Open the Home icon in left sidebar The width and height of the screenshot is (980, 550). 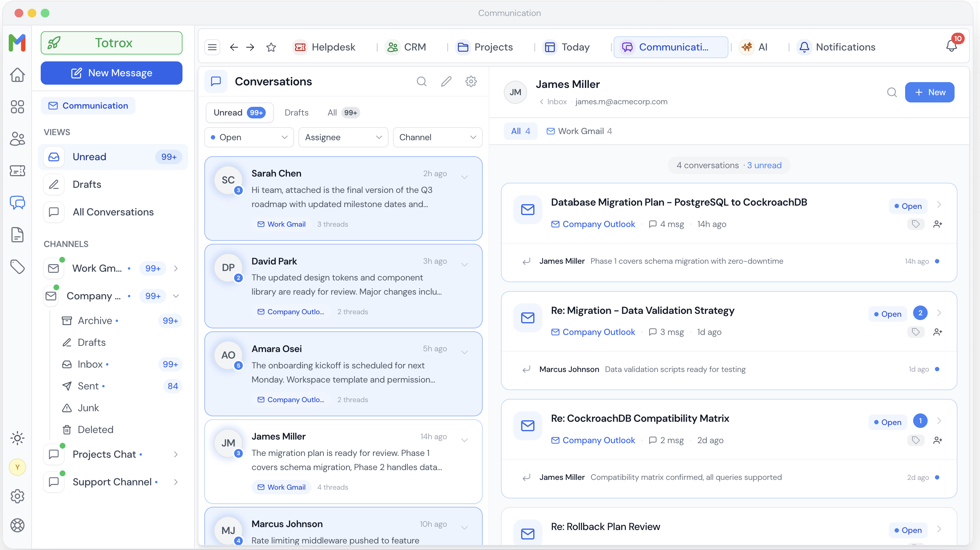click(x=17, y=75)
